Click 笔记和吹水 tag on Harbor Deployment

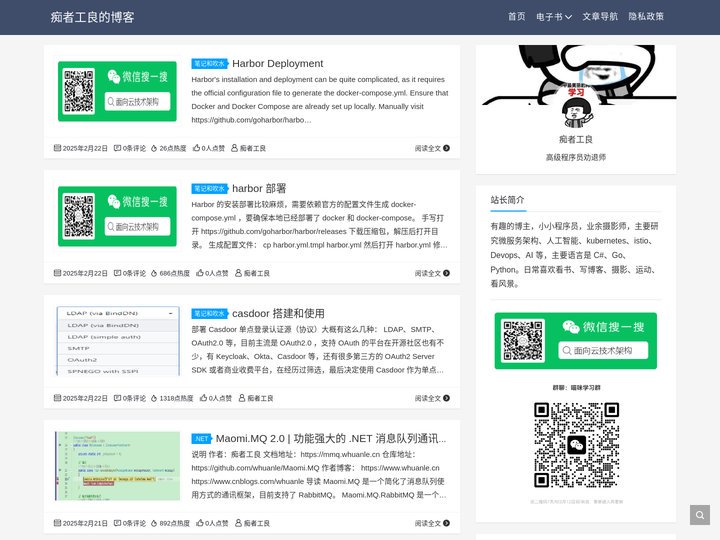209,63
